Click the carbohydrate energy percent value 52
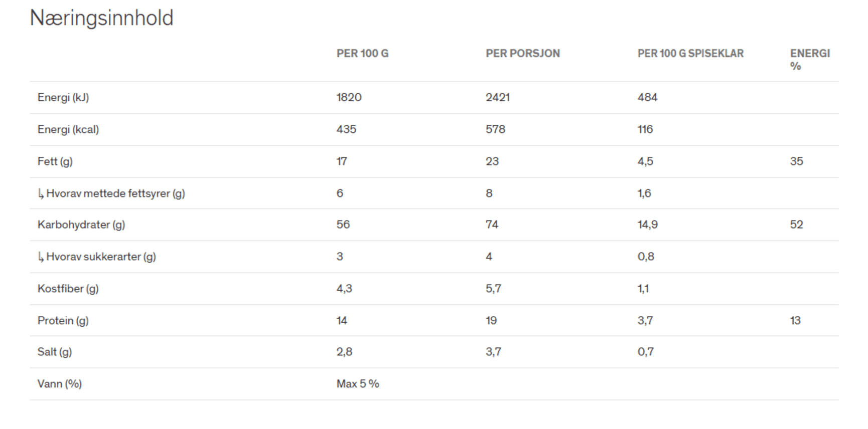This screenshot has width=868, height=429. [796, 225]
